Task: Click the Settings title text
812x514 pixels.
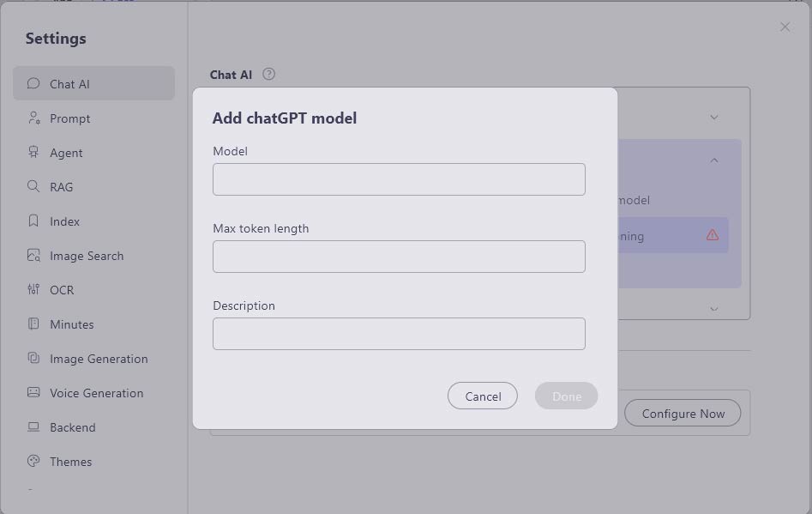Action: click(56, 39)
